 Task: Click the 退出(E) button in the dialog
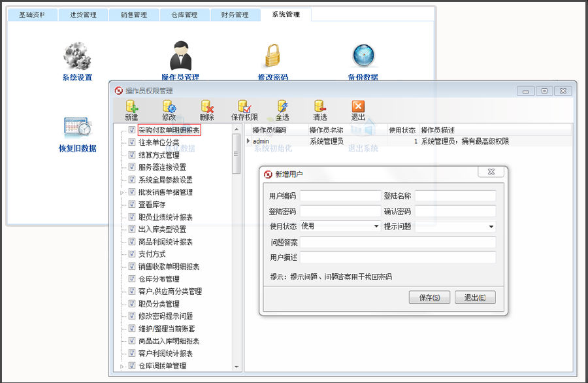coord(475,297)
